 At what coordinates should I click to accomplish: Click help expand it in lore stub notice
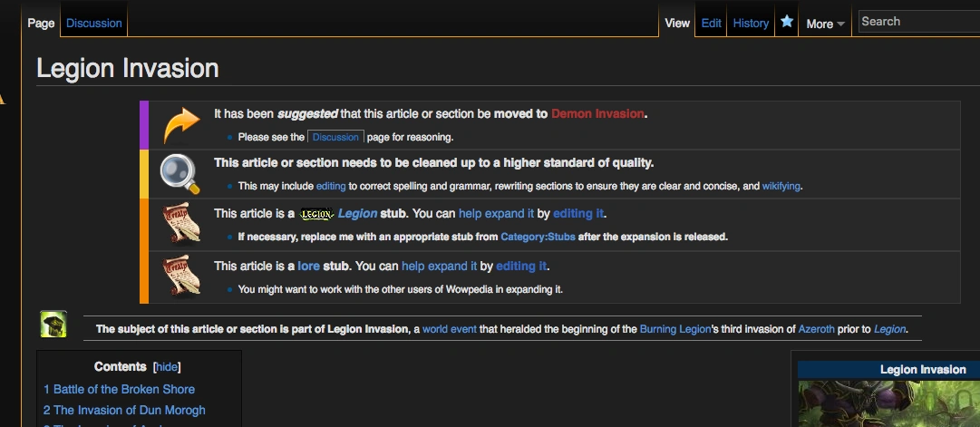[440, 267]
